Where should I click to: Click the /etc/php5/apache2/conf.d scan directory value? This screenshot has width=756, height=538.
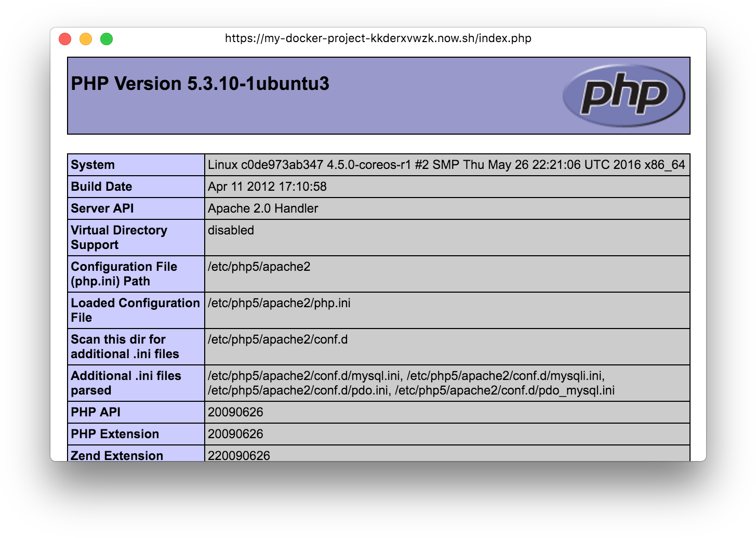pos(277,339)
